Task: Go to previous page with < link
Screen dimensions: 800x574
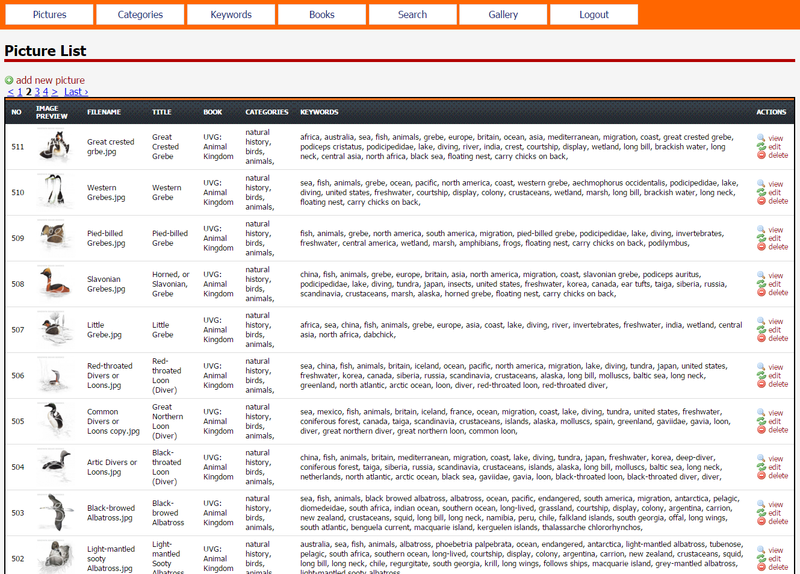Action: (x=11, y=92)
